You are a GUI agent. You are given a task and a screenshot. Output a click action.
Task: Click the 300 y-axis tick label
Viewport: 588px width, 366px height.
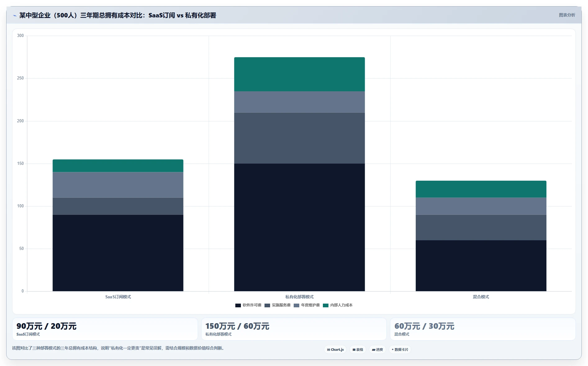(20, 36)
